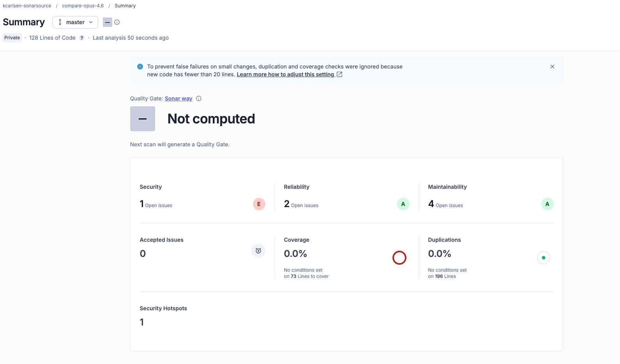This screenshot has height=364, width=620.
Task: Click the Lines of Code help icon
Action: pyautogui.click(x=82, y=38)
